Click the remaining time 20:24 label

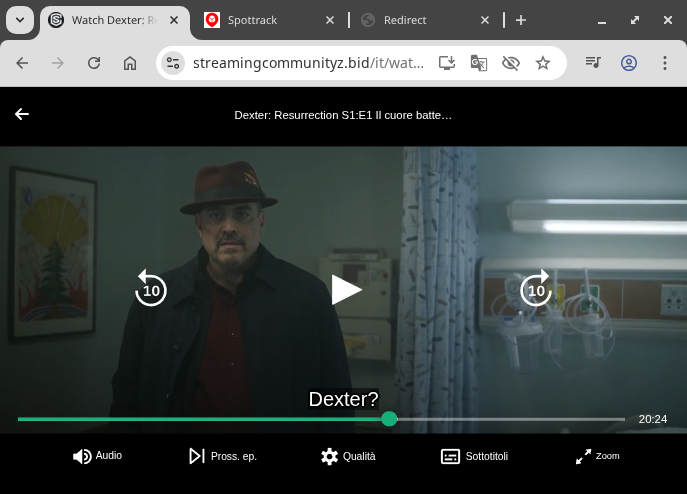652,419
